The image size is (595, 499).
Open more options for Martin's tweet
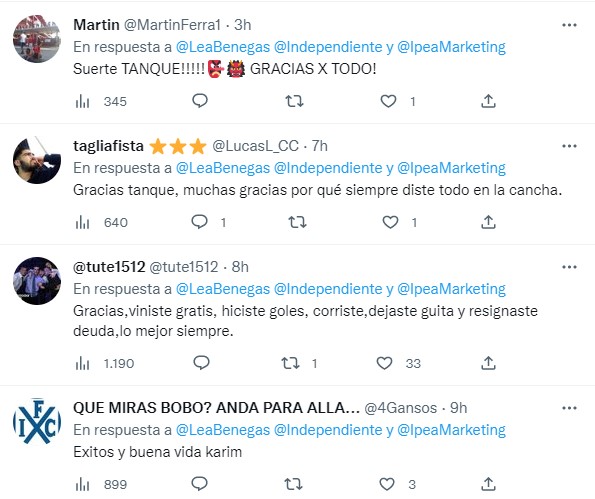[x=569, y=25]
